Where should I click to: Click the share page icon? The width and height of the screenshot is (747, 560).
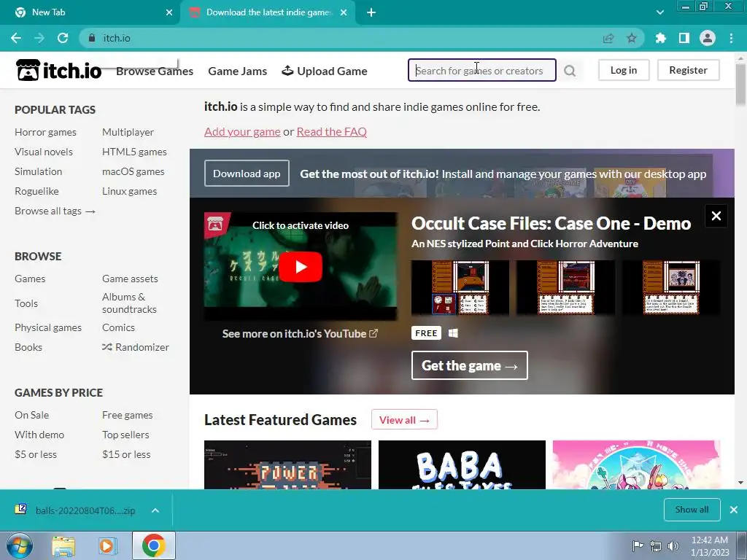pyautogui.click(x=608, y=38)
